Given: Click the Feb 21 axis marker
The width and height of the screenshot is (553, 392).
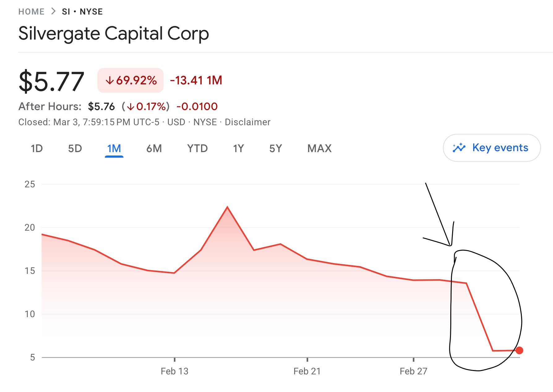Looking at the screenshot, I should (x=307, y=371).
